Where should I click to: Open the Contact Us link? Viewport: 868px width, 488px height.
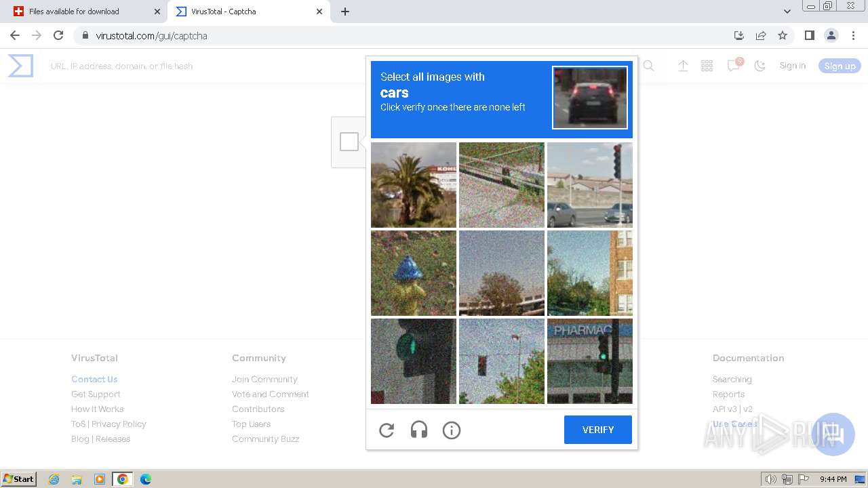[x=94, y=379]
